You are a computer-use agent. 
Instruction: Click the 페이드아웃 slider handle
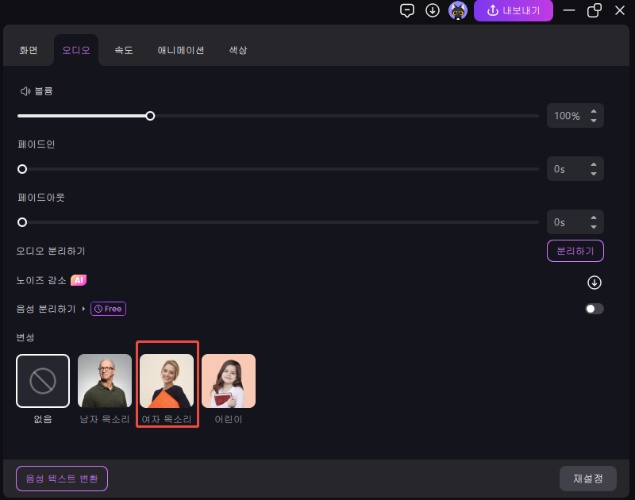click(22, 222)
